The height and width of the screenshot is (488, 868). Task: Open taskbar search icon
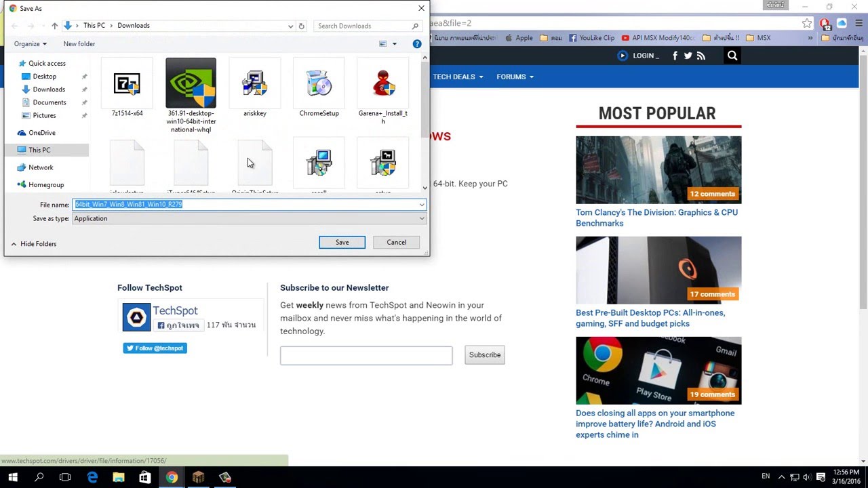point(39,477)
